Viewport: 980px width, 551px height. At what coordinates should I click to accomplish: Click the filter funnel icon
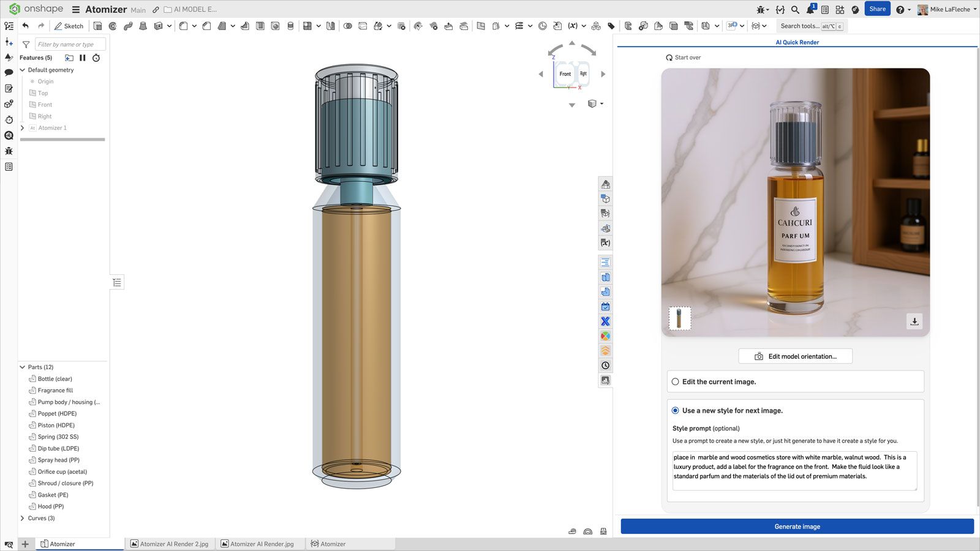tap(26, 45)
